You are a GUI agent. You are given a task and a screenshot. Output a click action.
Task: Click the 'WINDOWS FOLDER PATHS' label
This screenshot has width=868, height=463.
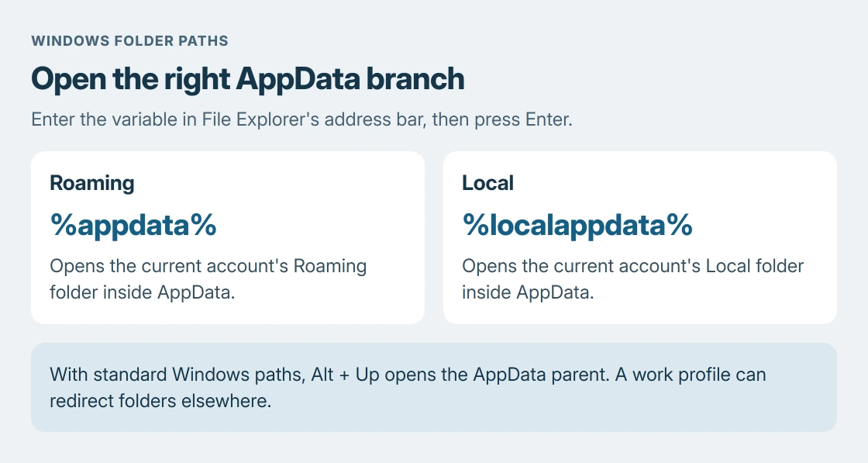point(129,41)
